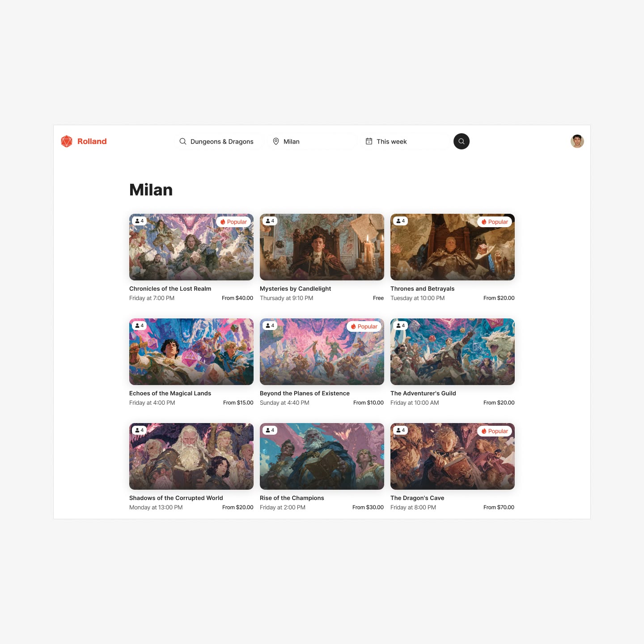Screen dimensions: 644x644
Task: Click the location pin icon beside Milan
Action: pyautogui.click(x=276, y=141)
